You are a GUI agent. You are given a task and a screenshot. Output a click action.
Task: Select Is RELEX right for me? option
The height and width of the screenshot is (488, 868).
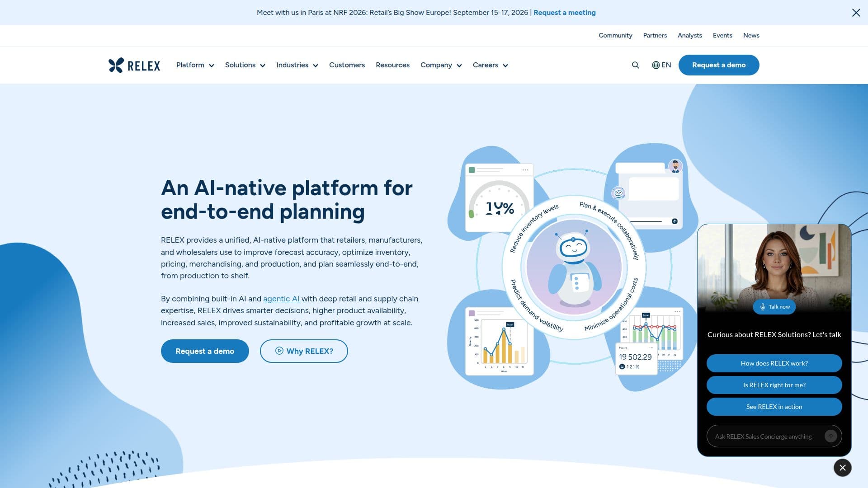tap(774, 385)
